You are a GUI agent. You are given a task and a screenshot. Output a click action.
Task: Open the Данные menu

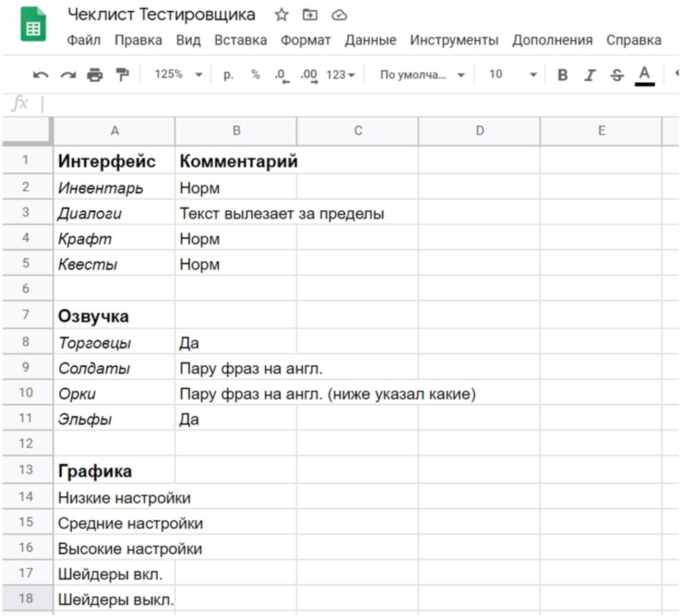point(370,40)
